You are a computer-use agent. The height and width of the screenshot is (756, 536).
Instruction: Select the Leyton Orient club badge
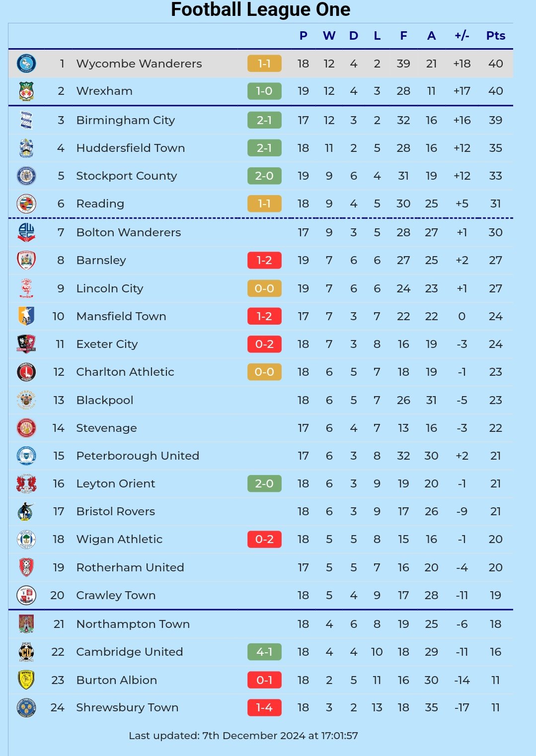point(26,483)
